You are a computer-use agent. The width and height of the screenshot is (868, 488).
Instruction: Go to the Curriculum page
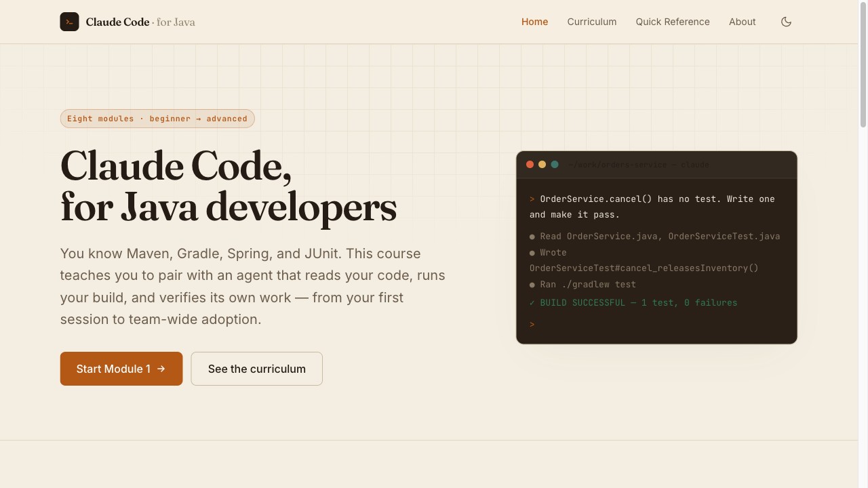tap(592, 22)
